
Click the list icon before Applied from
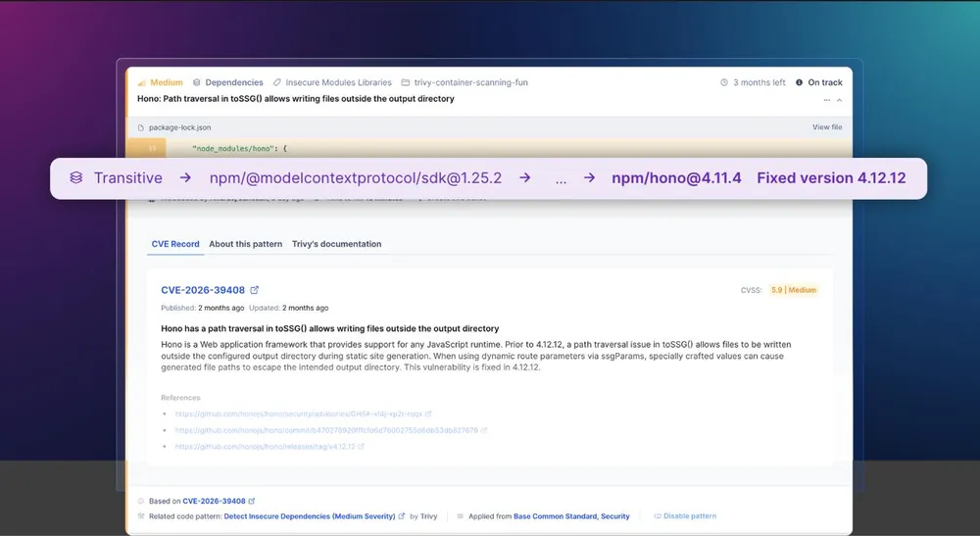click(460, 516)
